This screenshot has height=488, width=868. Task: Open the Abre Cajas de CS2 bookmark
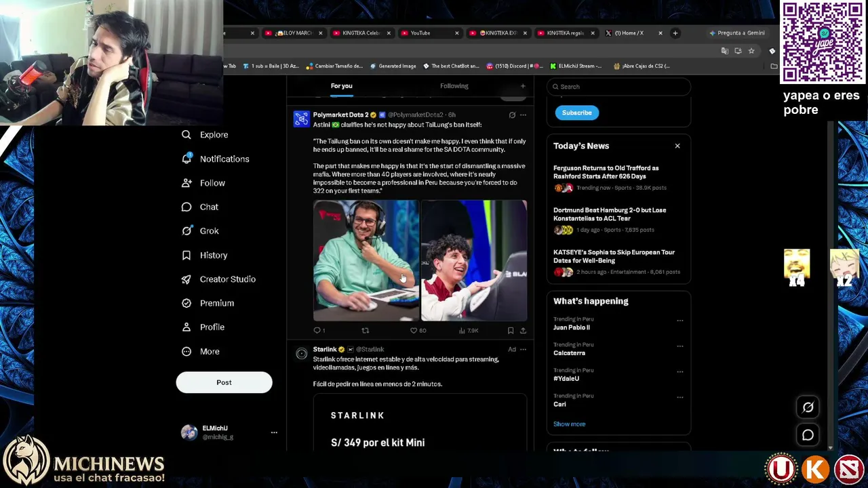(642, 66)
